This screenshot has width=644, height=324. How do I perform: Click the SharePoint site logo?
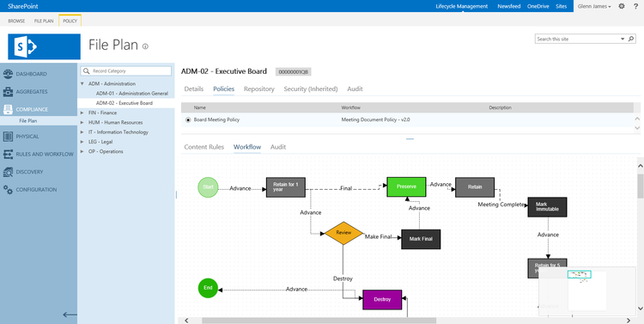[x=45, y=47]
